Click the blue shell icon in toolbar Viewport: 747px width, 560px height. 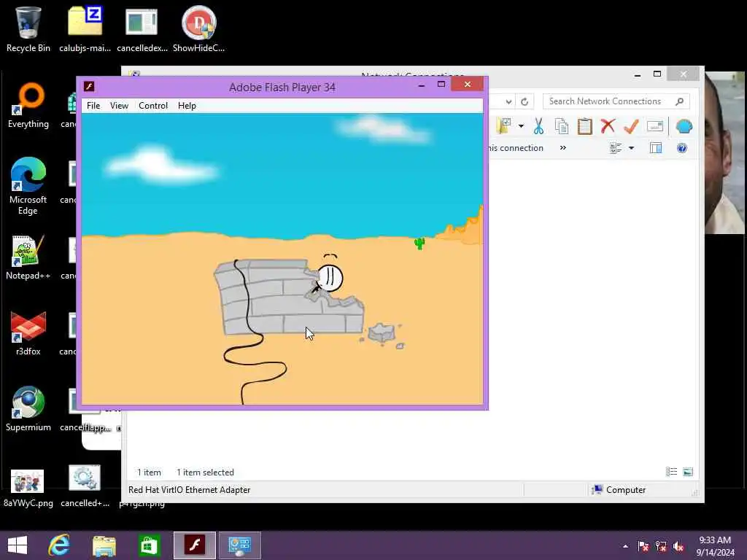pyautogui.click(x=684, y=127)
